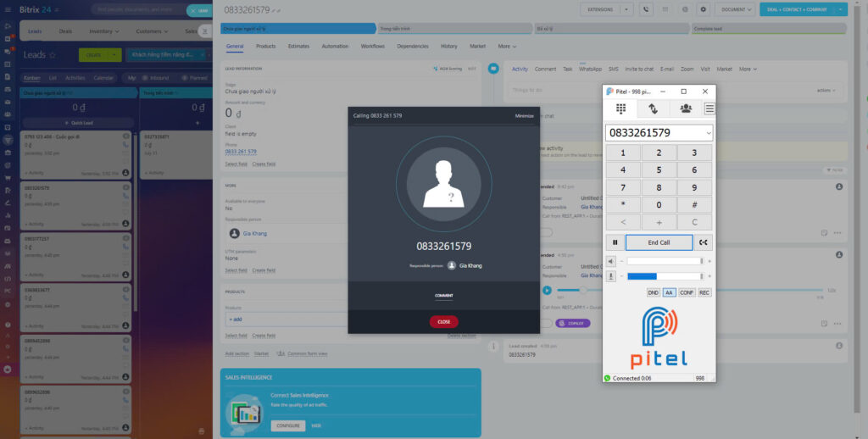The height and width of the screenshot is (439, 868).
Task: Click the phone call icon in lead header
Action: pyautogui.click(x=647, y=9)
